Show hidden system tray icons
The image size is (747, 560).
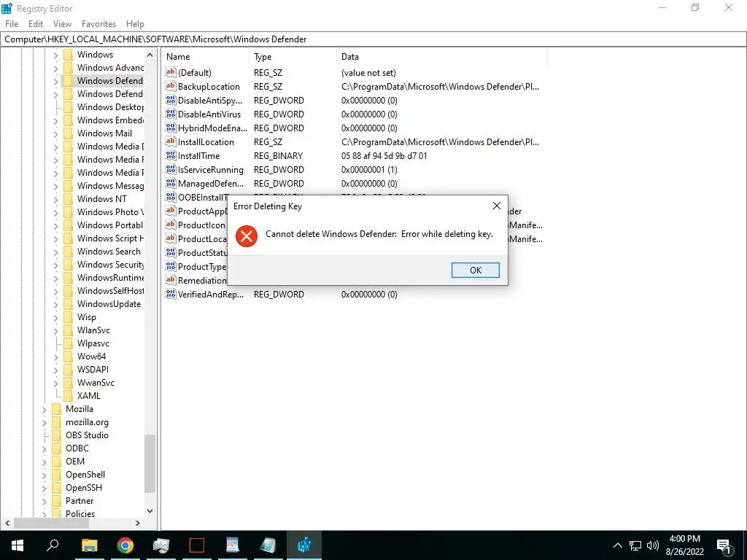617,545
